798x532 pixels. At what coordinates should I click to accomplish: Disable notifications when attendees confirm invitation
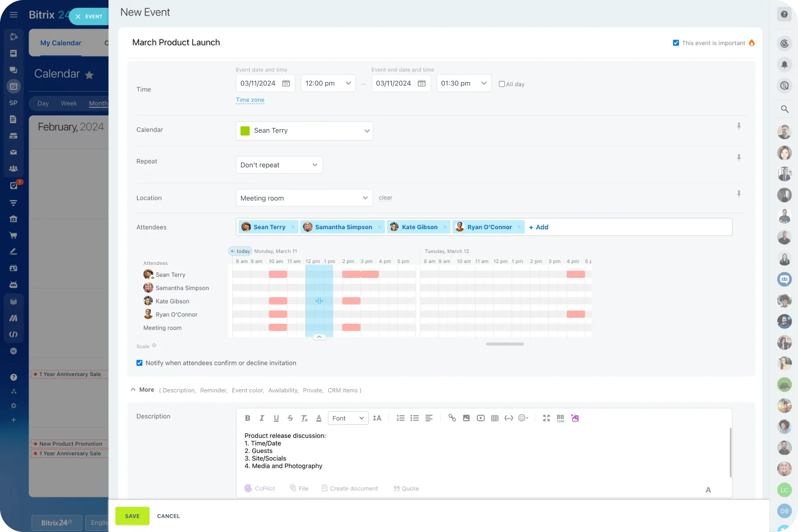pos(139,362)
